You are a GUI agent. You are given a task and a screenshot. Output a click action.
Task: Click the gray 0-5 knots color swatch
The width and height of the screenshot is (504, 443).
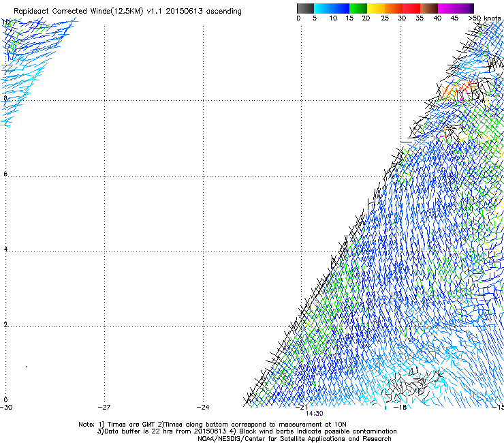point(305,8)
